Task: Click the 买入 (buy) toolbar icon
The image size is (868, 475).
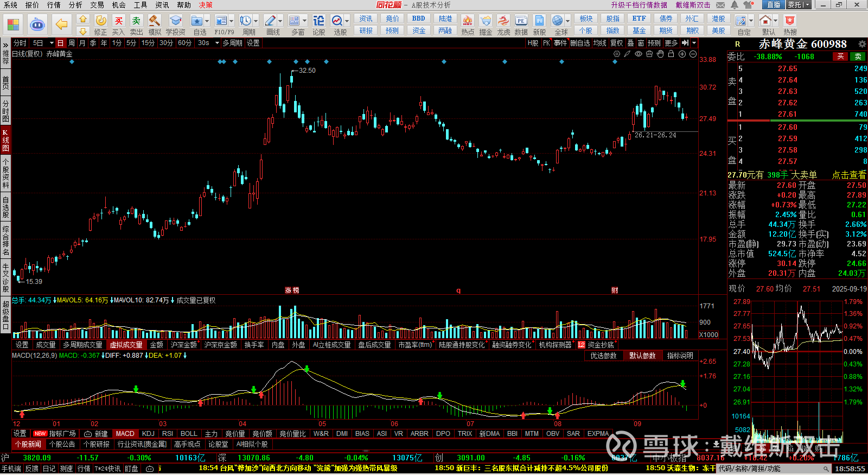Action: pos(118,24)
